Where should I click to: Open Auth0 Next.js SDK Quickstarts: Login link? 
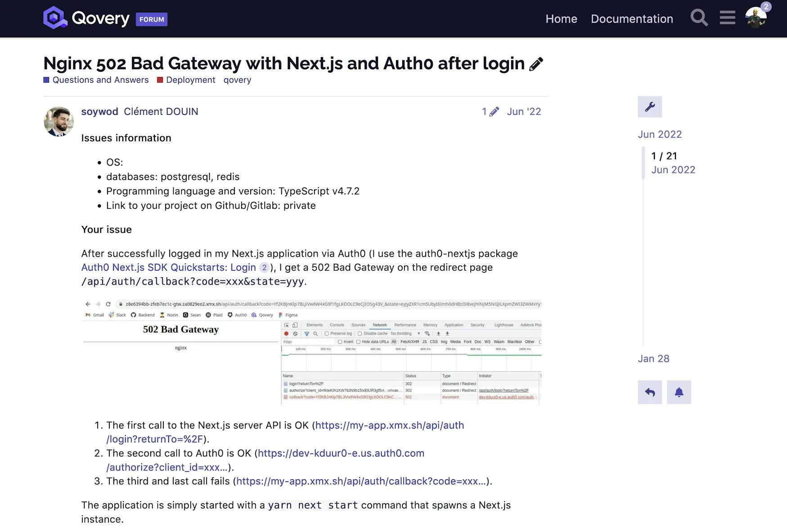[x=168, y=267]
